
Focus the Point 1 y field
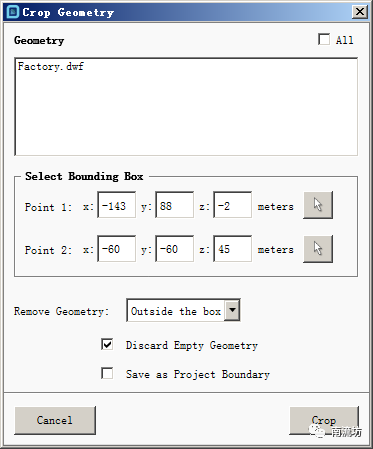175,205
